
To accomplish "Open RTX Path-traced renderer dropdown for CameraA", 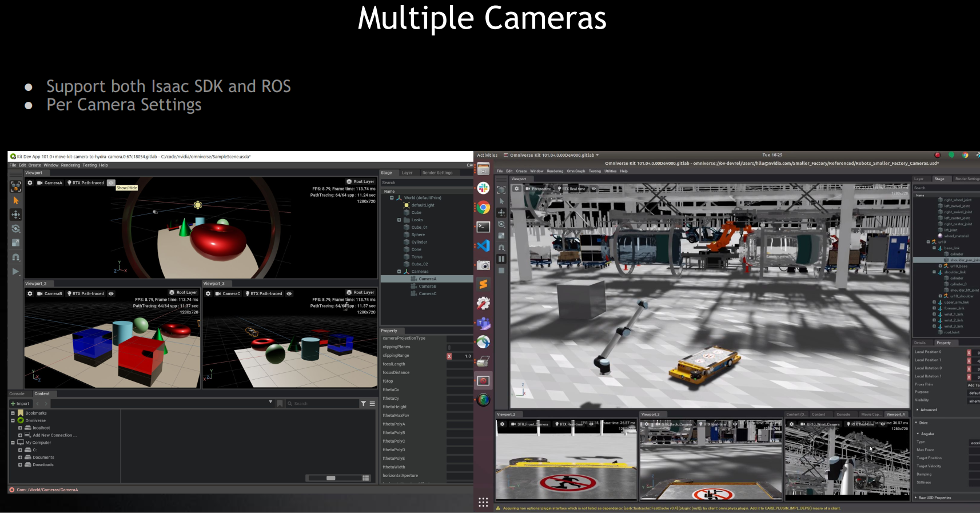I will click(86, 183).
